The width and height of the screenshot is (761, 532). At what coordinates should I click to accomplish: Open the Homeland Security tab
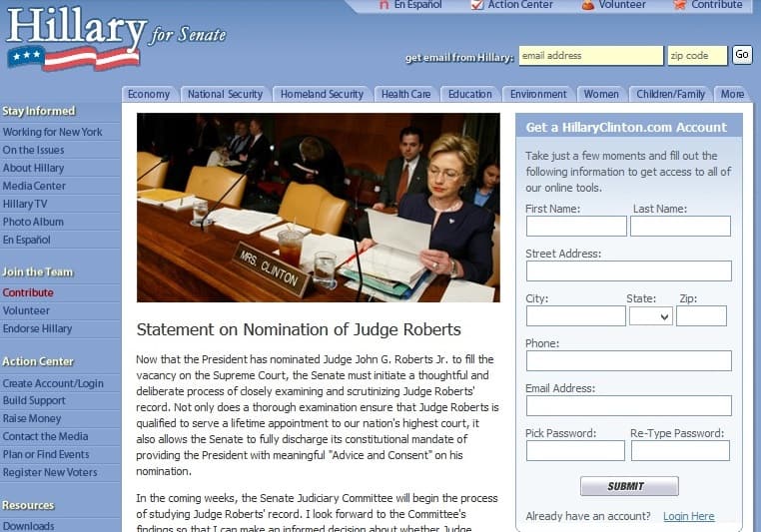pos(322,94)
